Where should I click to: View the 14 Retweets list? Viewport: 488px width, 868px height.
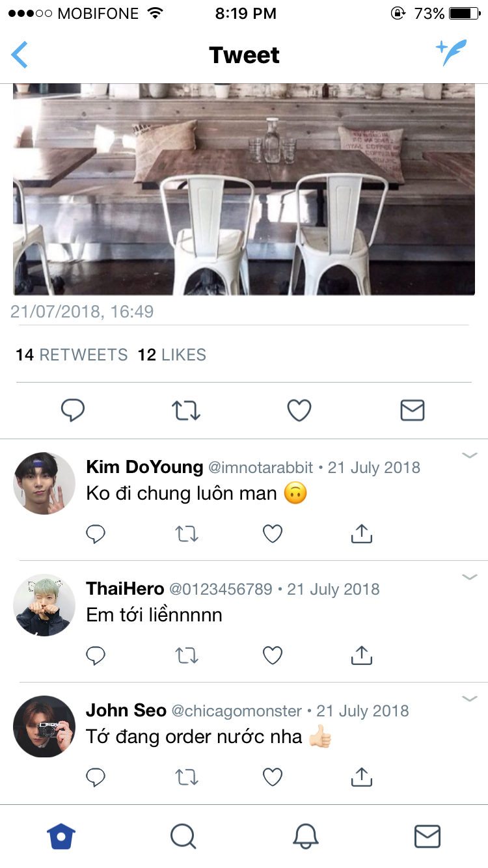[x=72, y=355]
